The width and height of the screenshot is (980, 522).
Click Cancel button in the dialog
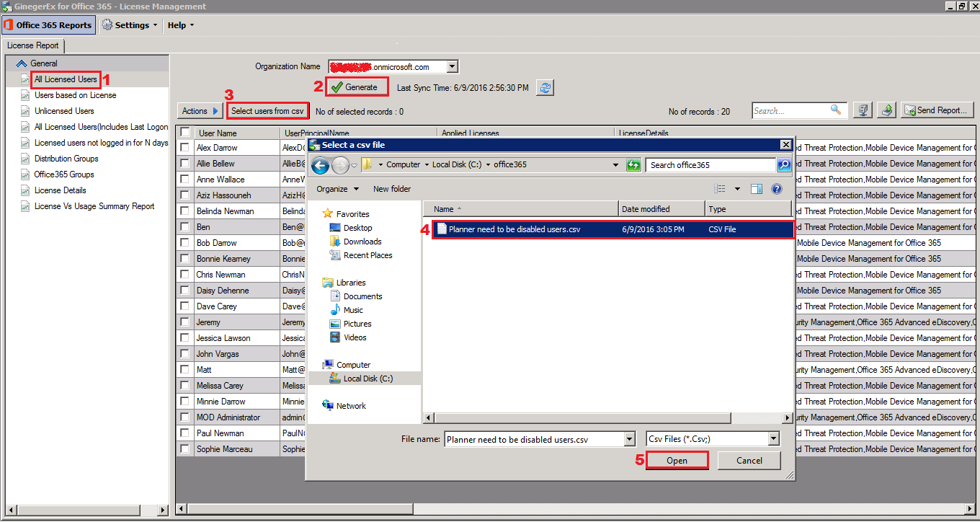tap(749, 461)
